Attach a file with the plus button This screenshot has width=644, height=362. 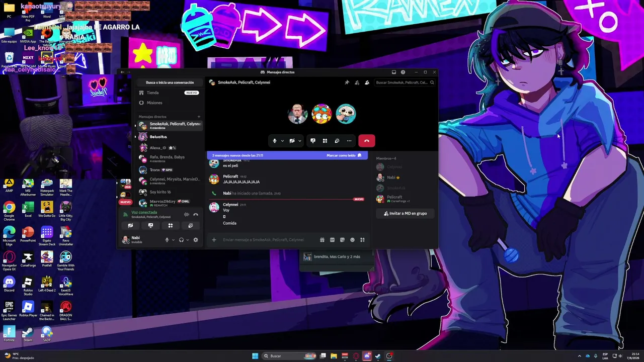[x=214, y=240]
